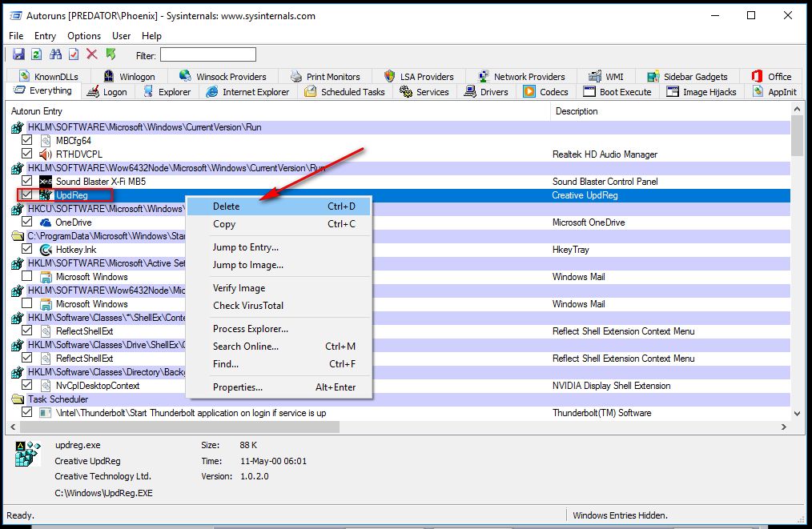Screen dimensions: 812x529
Task: Uncheck the RTHDVCPL checkbox
Action: pos(27,154)
